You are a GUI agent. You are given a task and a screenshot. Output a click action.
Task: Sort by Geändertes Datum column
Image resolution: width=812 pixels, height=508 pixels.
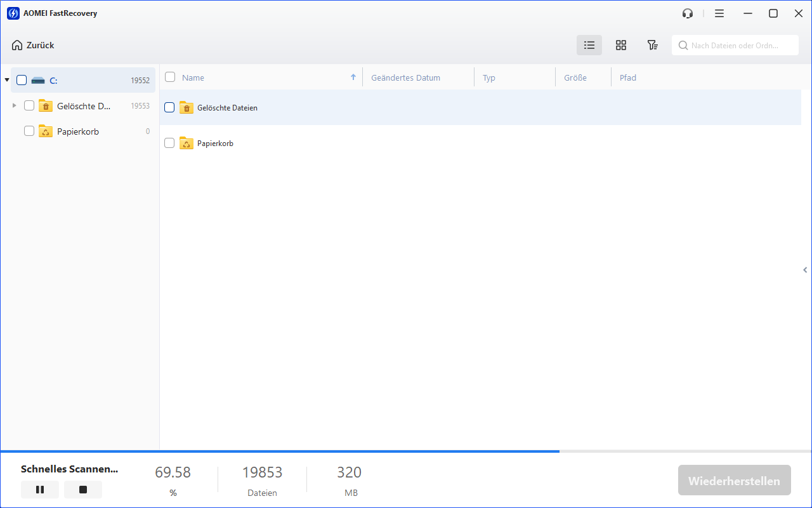[405, 77]
